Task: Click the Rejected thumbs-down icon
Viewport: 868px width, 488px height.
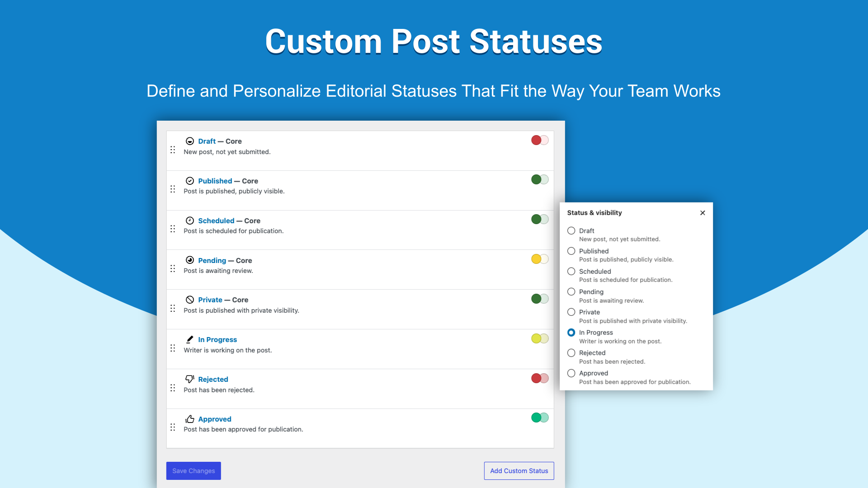Action: 190,379
